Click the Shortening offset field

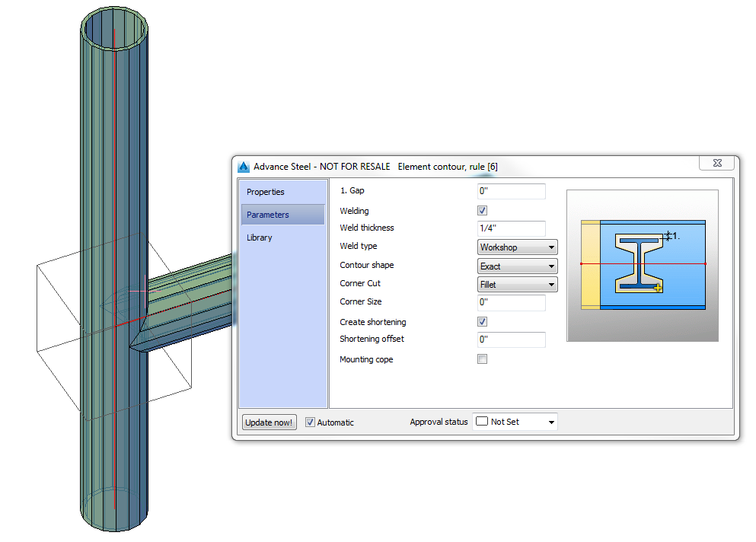[x=512, y=340]
